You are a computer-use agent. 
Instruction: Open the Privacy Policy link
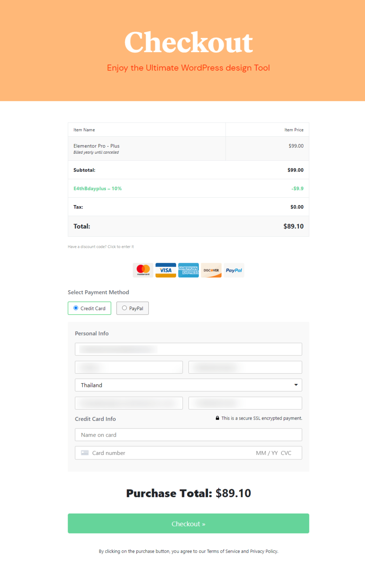point(264,551)
